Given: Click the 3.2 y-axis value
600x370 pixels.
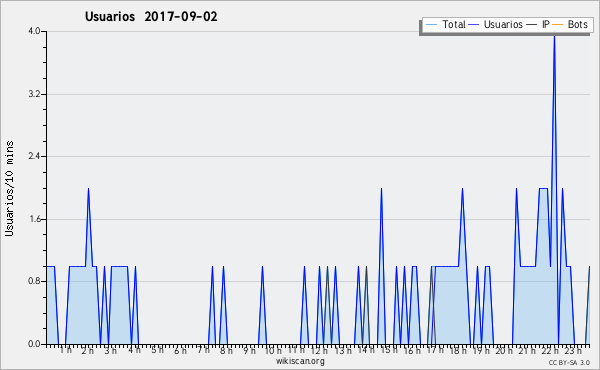Looking at the screenshot, I should point(34,94).
